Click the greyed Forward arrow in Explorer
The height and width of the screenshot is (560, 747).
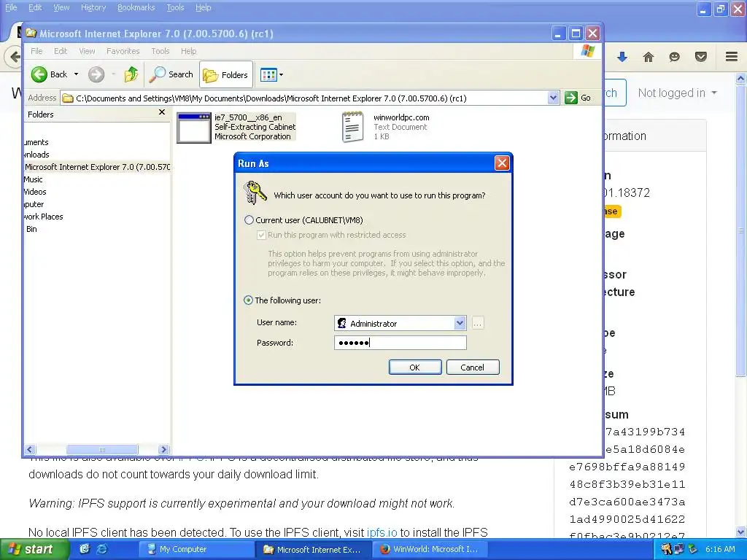coord(96,74)
